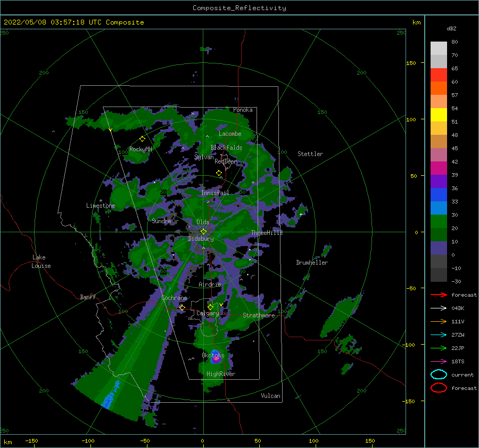Click the red forecast ellipse legend icon
Screen dimensions: 479x448
coord(439,388)
